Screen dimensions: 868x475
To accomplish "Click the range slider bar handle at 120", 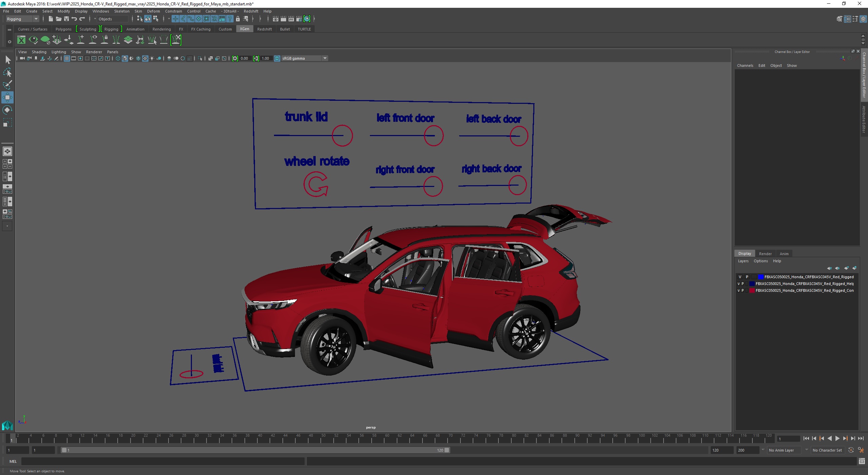I will pyautogui.click(x=447, y=450).
